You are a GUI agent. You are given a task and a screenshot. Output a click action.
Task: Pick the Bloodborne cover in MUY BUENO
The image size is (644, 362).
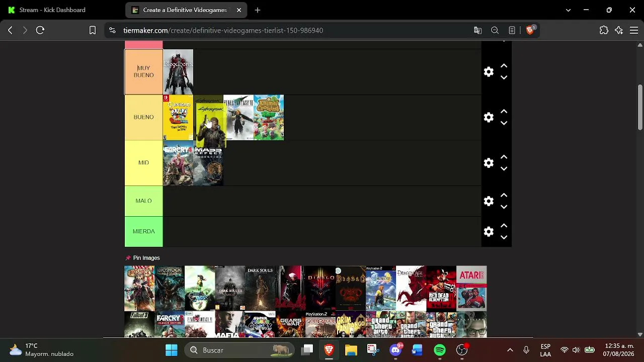point(178,72)
